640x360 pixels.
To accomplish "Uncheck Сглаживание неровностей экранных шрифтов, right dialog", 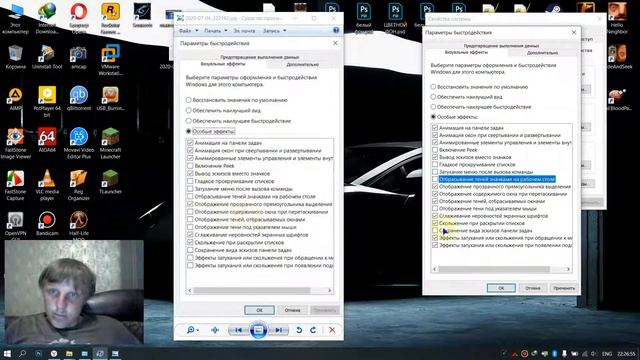I will pos(435,216).
